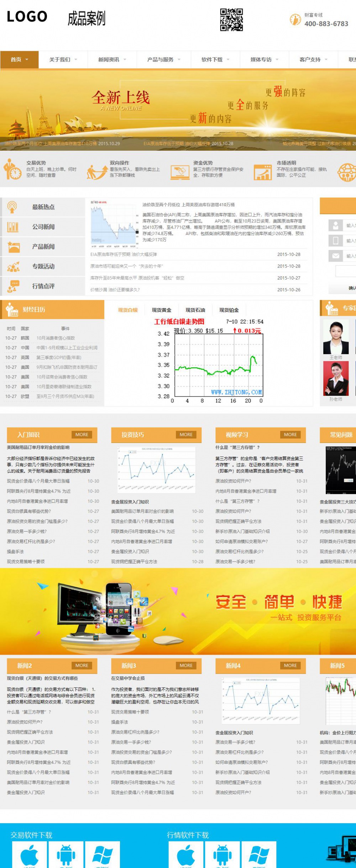Click the user icon in the form
356x868 pixels.
tap(335, 225)
